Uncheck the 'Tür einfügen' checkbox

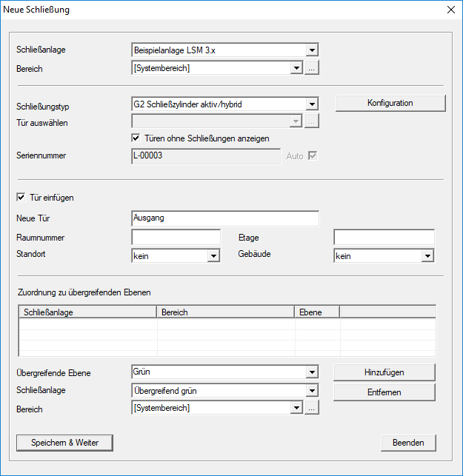click(x=21, y=198)
